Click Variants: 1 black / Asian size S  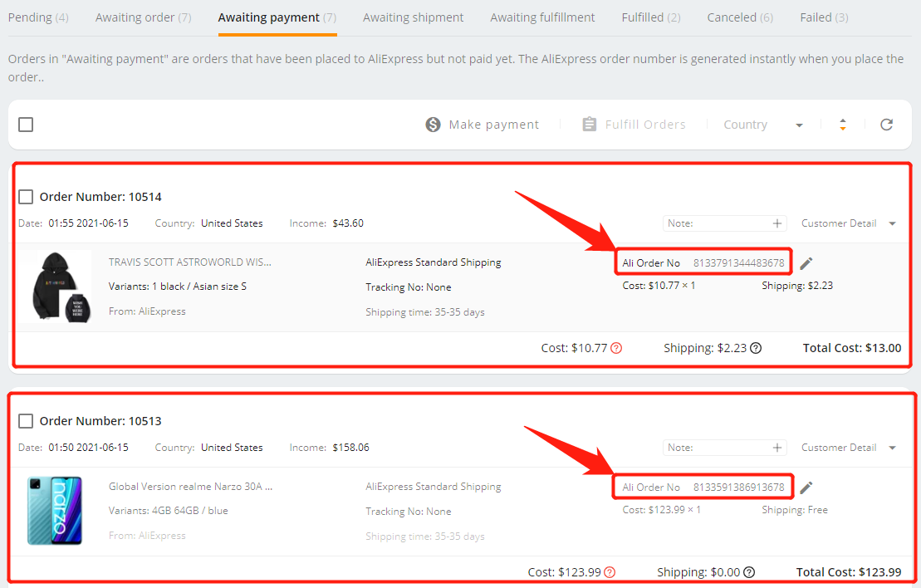point(178,287)
